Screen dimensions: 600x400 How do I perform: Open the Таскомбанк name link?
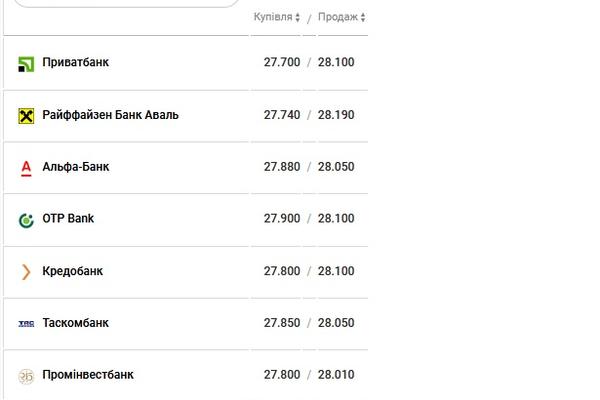tap(75, 323)
